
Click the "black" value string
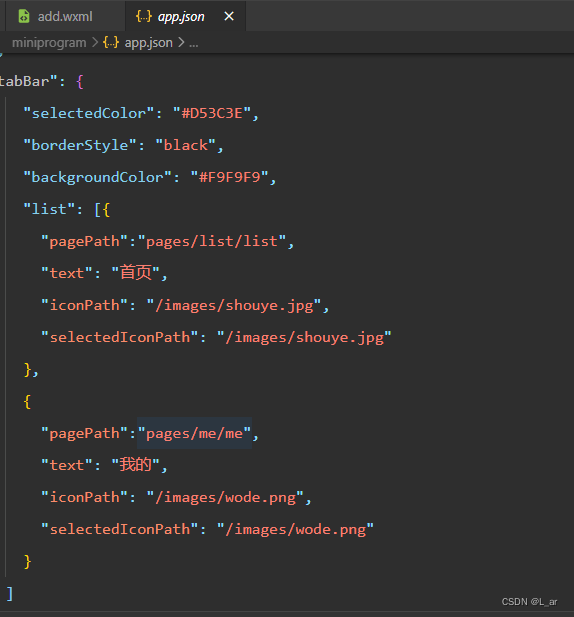tap(185, 145)
